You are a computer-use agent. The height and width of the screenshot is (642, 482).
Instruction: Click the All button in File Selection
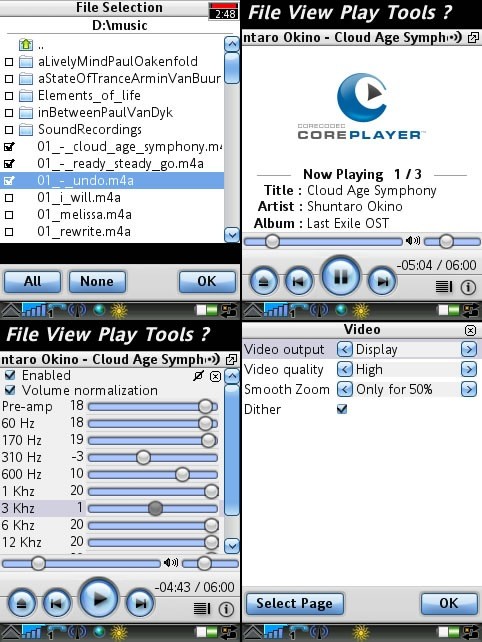32,282
